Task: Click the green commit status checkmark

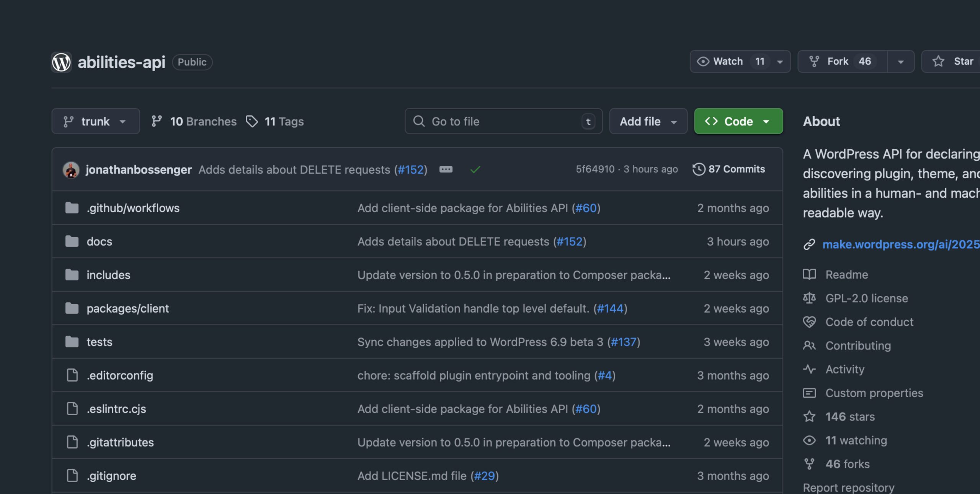Action: 475,169
